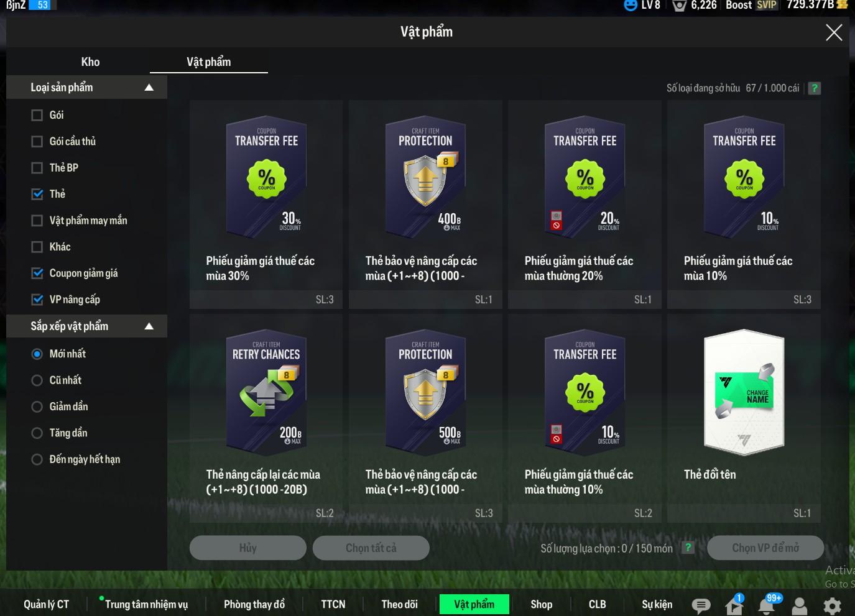Select the Cũ nhất sort option
Image resolution: width=855 pixels, height=616 pixels.
coord(37,380)
